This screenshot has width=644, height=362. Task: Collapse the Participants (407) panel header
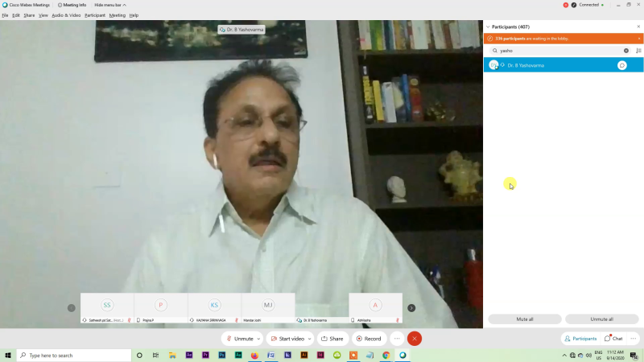488,27
